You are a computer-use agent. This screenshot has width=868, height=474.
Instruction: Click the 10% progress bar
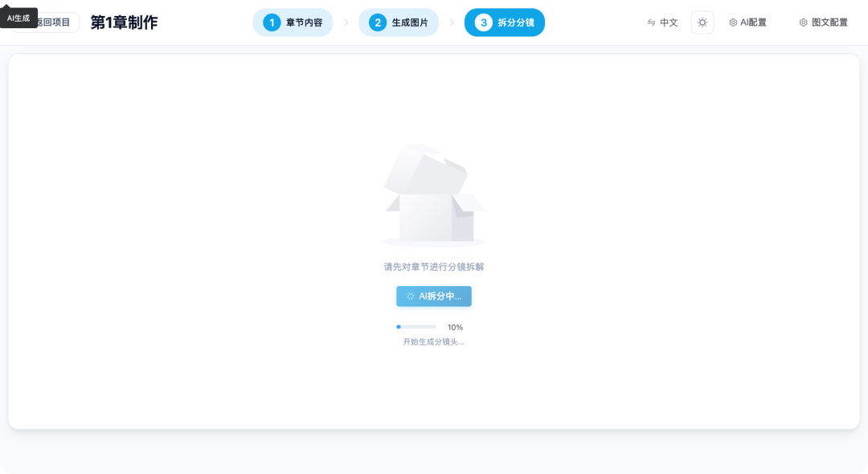pos(416,326)
